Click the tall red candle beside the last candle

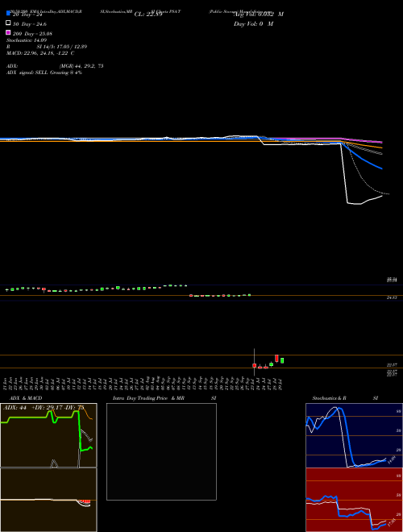coord(276,358)
